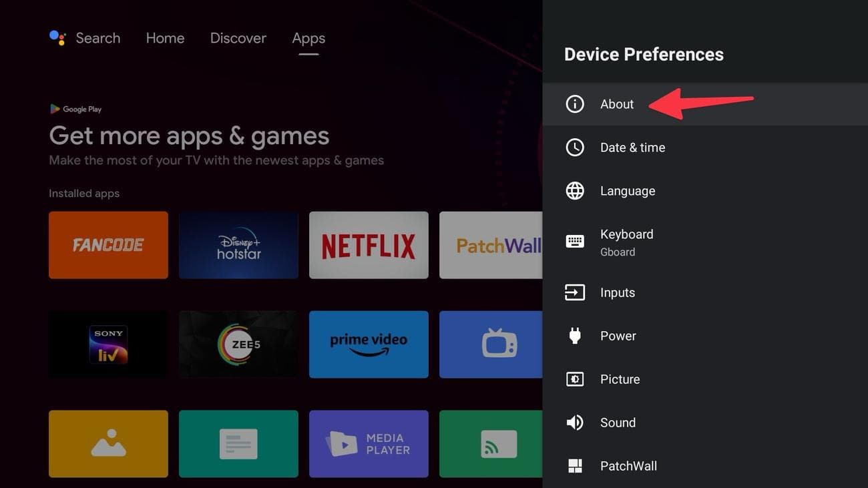Open the About settings entry
868x488 pixels.
point(616,103)
